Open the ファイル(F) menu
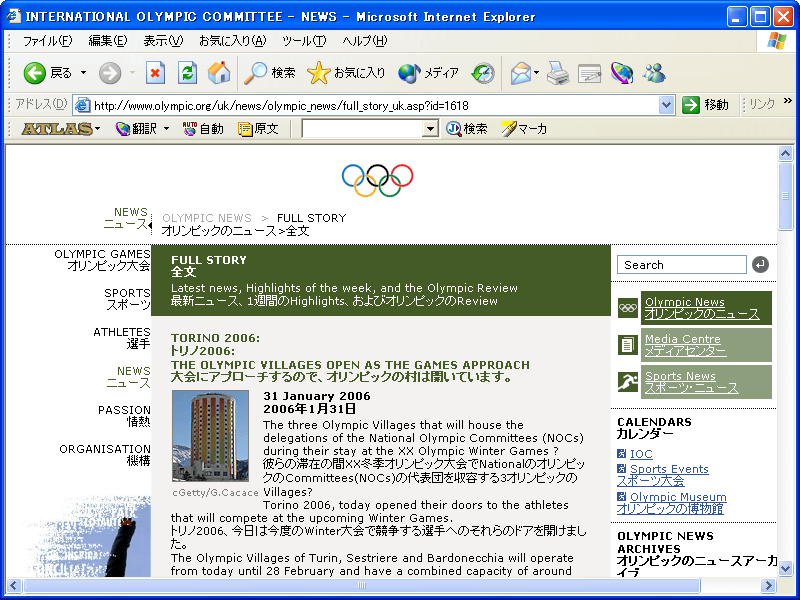The height and width of the screenshot is (600, 800). click(x=47, y=41)
